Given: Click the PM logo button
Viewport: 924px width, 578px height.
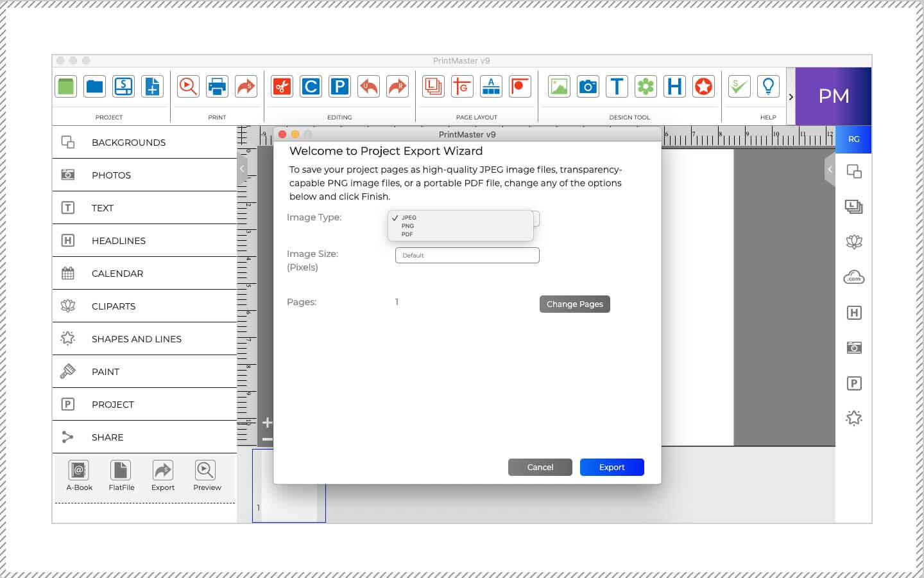Looking at the screenshot, I should click(x=834, y=96).
